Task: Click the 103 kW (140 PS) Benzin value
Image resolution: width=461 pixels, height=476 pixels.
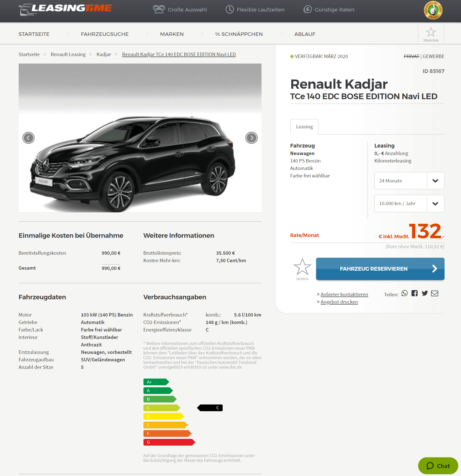Action: tap(107, 315)
